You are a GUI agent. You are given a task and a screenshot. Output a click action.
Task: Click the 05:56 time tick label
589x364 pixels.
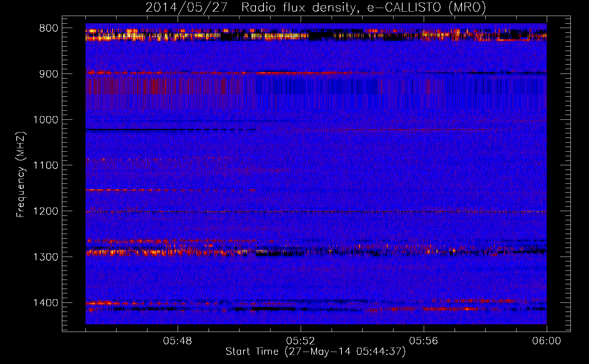pos(424,341)
